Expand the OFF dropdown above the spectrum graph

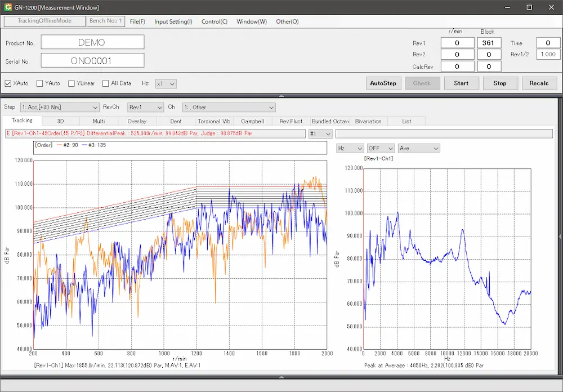[x=381, y=148]
